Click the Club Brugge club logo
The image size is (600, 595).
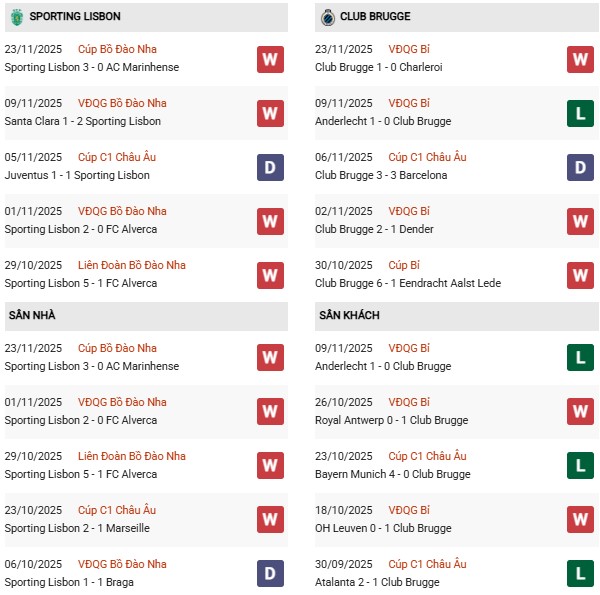[x=326, y=16]
